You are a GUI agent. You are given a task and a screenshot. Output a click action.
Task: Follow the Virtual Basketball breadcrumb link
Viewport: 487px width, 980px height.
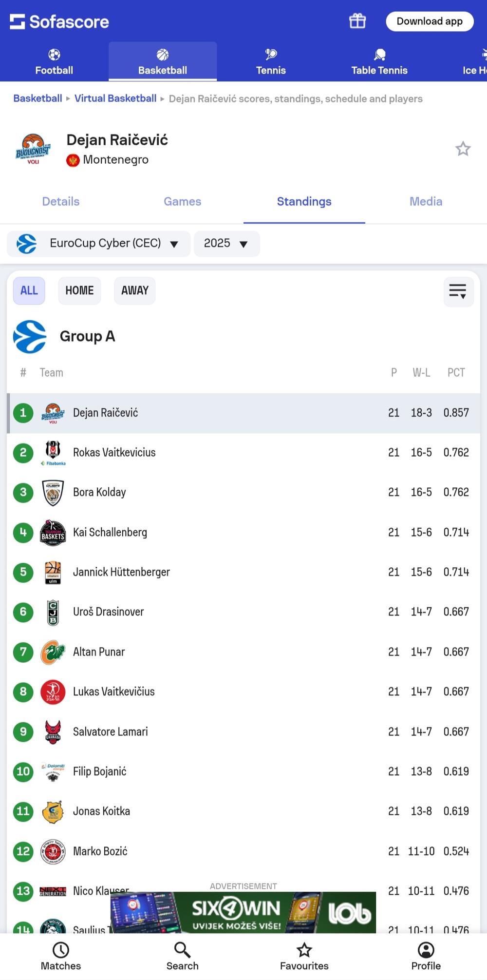pos(115,98)
